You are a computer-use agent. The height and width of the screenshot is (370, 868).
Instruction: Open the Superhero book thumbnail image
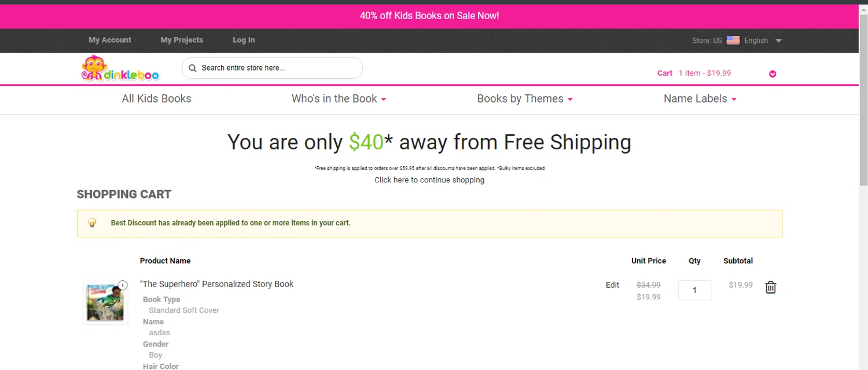[105, 303]
